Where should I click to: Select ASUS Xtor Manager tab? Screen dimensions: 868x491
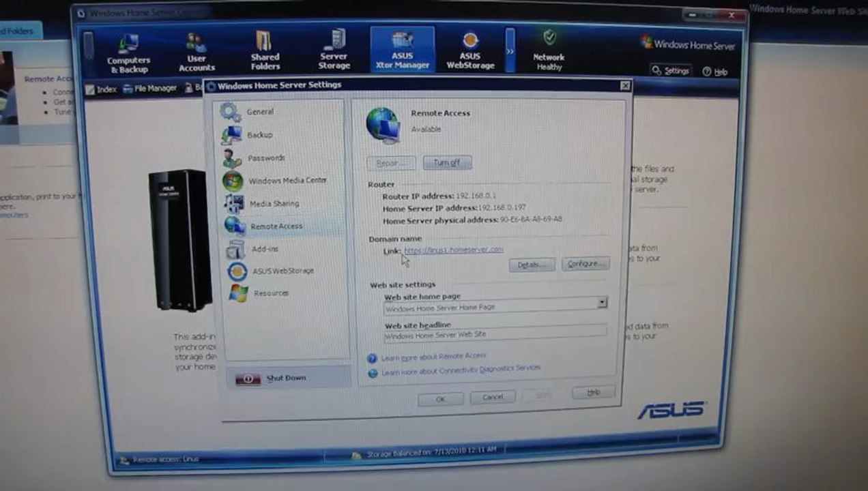[403, 49]
